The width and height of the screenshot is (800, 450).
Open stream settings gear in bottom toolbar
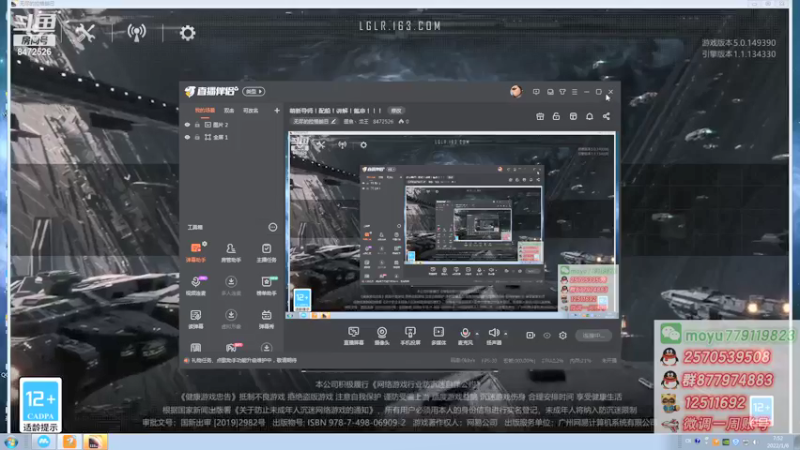coord(563,335)
